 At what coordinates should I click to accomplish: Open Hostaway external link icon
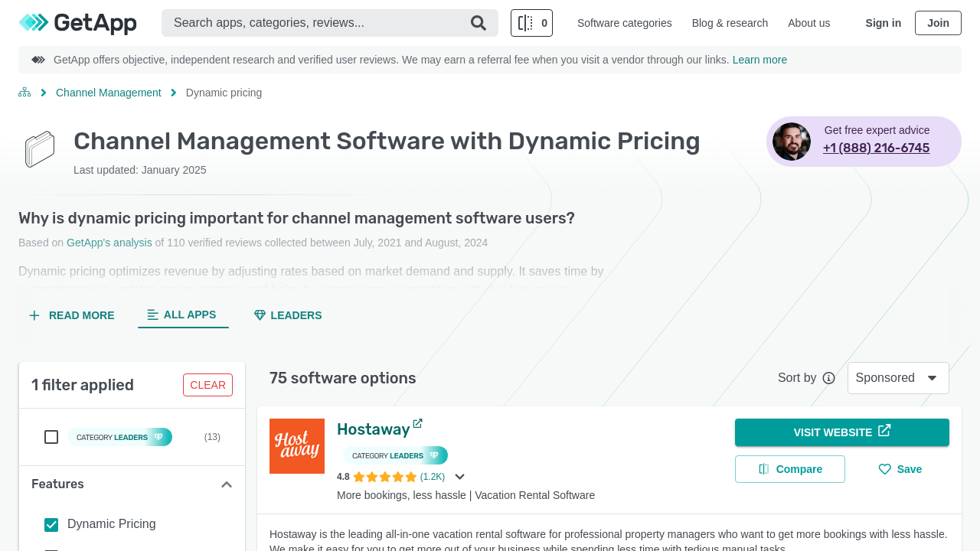417,423
